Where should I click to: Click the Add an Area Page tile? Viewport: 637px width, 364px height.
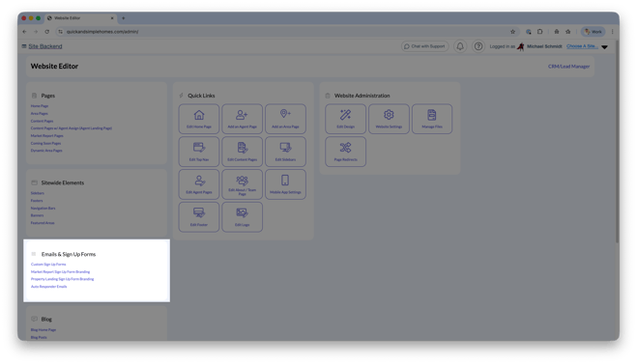[285, 119]
